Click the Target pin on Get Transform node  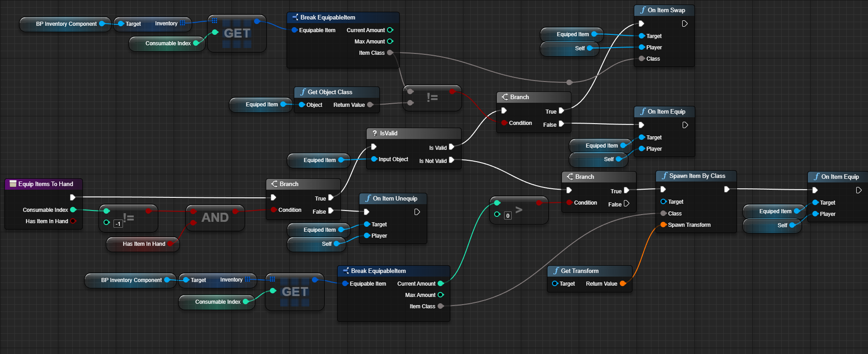[x=555, y=283]
